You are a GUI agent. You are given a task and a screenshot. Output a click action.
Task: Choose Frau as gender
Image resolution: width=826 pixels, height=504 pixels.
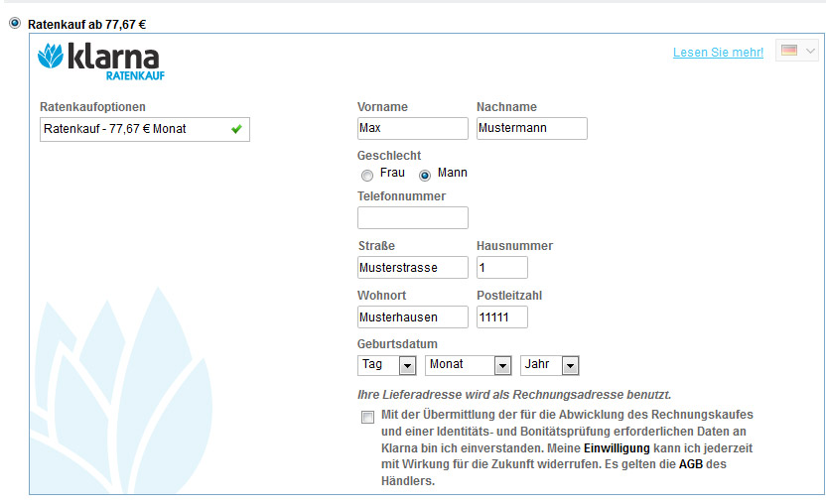[367, 175]
